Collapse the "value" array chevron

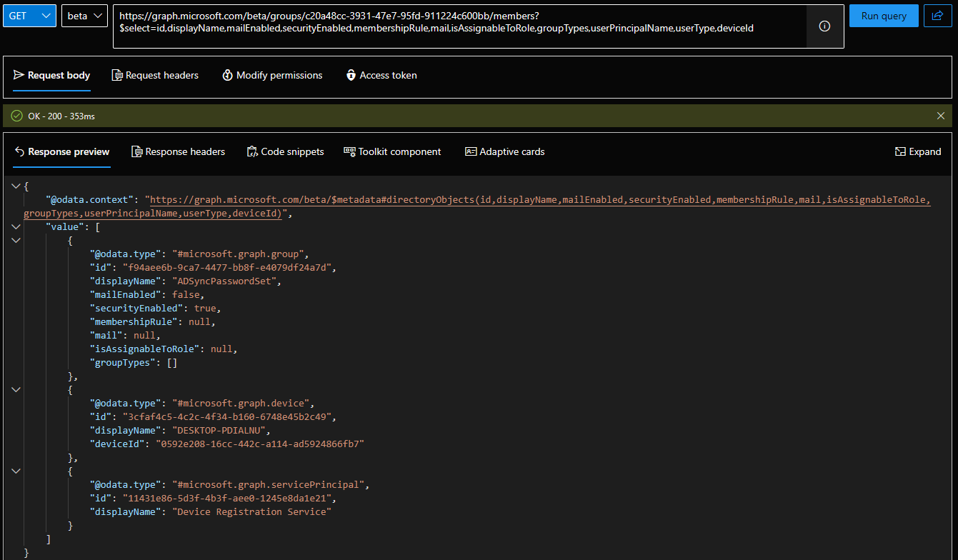point(16,226)
